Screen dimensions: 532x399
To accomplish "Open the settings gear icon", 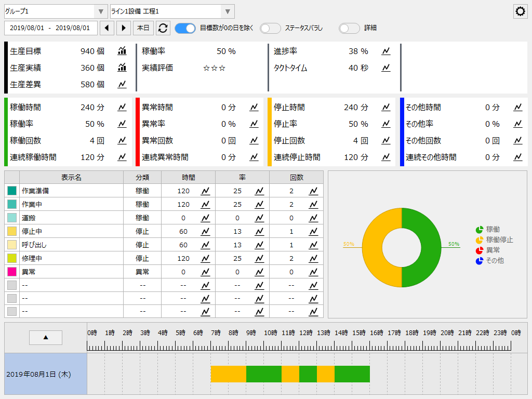I will pyautogui.click(x=520, y=11).
